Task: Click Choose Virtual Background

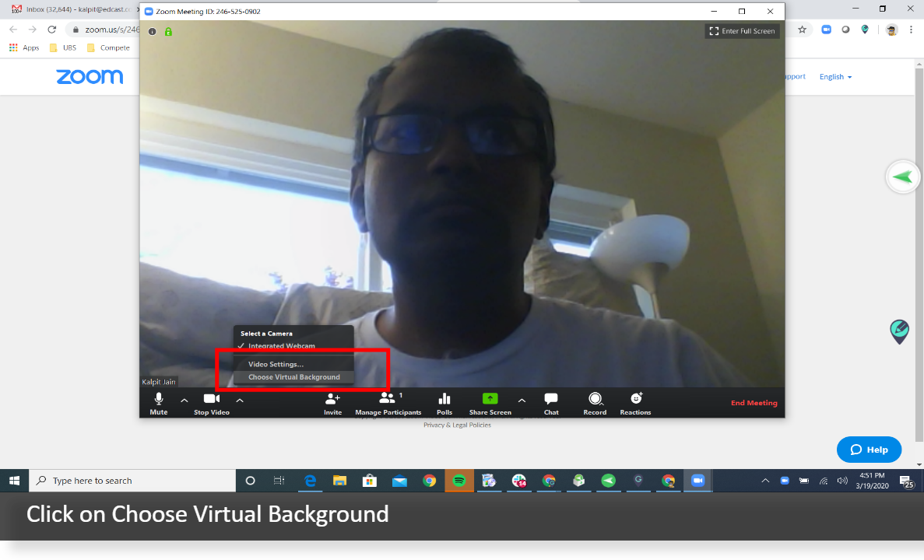Action: 293,376
